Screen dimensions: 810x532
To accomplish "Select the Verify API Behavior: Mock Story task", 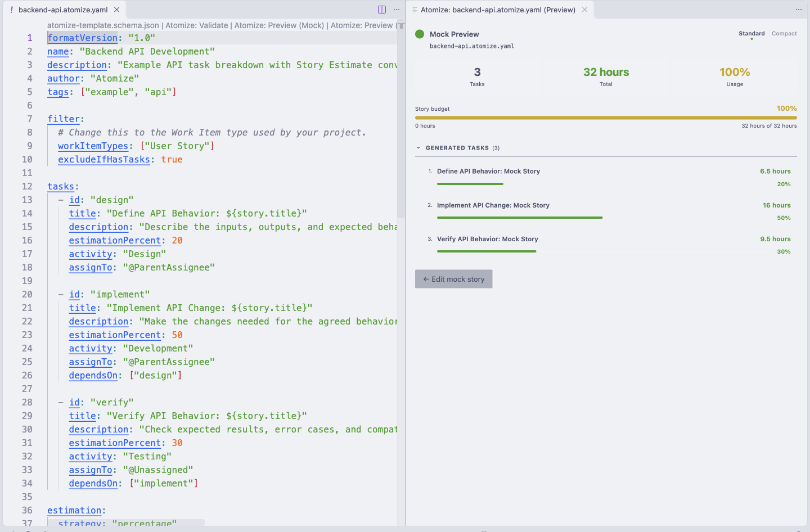I will coord(488,239).
